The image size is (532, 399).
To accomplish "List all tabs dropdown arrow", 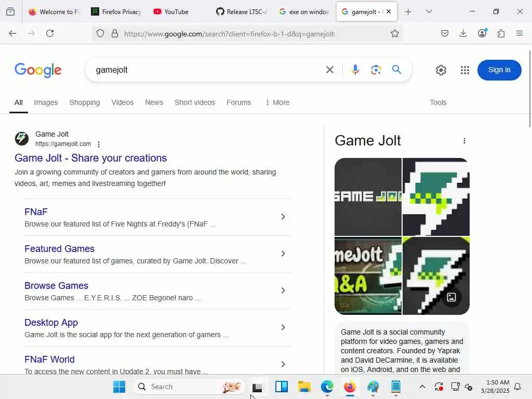I will [429, 12].
